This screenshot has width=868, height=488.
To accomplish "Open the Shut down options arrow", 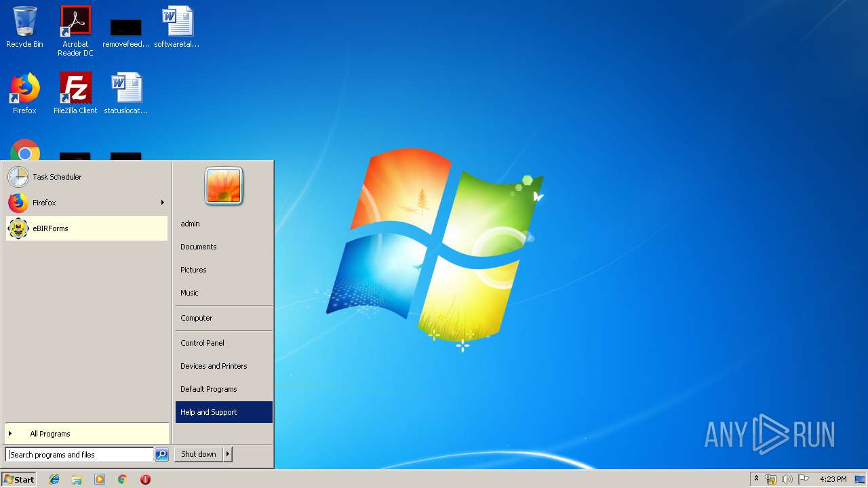I will click(x=228, y=454).
